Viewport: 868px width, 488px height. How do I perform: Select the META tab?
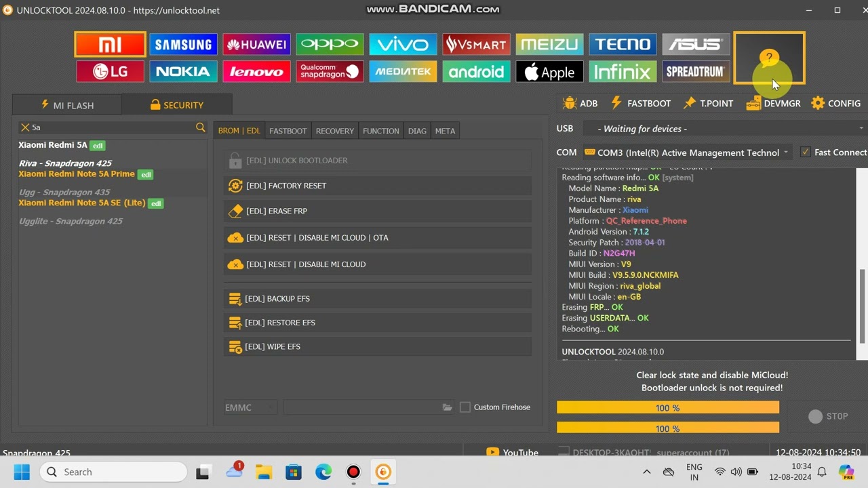pos(445,131)
